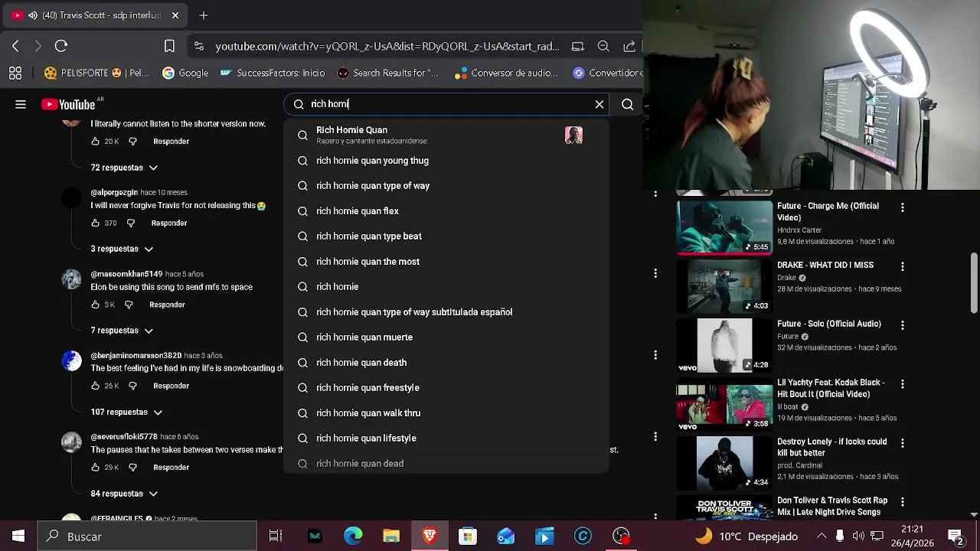Open options for 'Future - Solo (Official Audio)'
980x551 pixels.
tap(903, 325)
